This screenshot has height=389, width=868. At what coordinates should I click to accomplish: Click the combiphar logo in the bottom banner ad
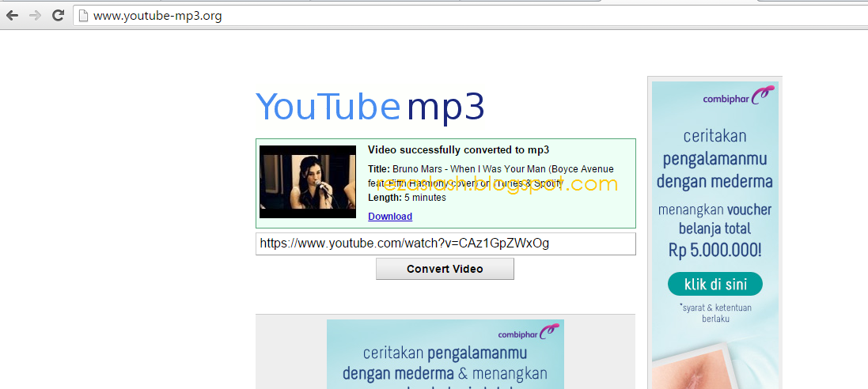click(x=528, y=332)
